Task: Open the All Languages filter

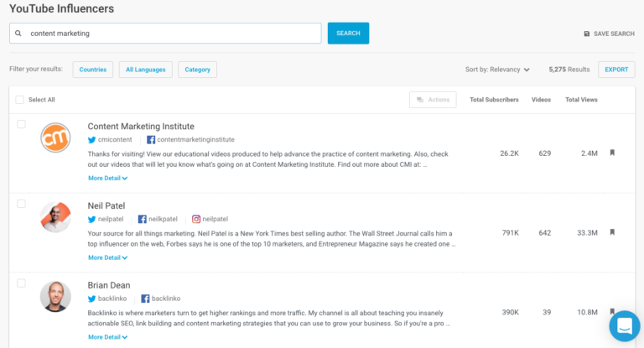Action: [x=147, y=70]
